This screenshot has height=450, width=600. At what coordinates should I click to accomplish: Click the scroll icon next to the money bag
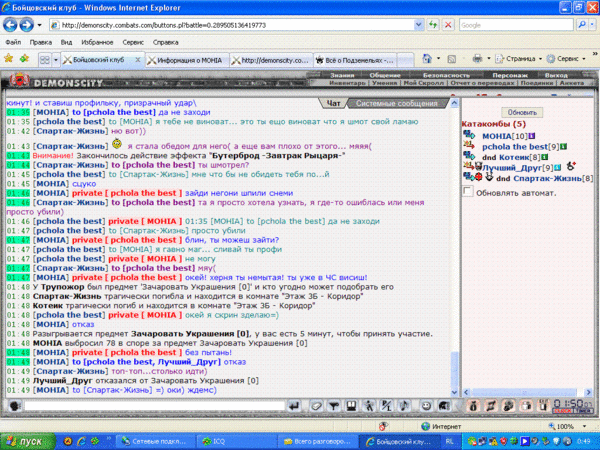[491, 406]
